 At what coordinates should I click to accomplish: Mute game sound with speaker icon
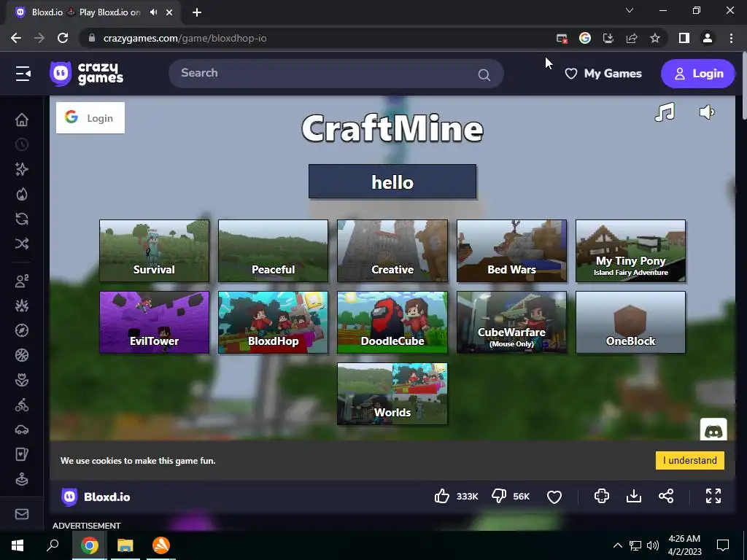click(707, 112)
